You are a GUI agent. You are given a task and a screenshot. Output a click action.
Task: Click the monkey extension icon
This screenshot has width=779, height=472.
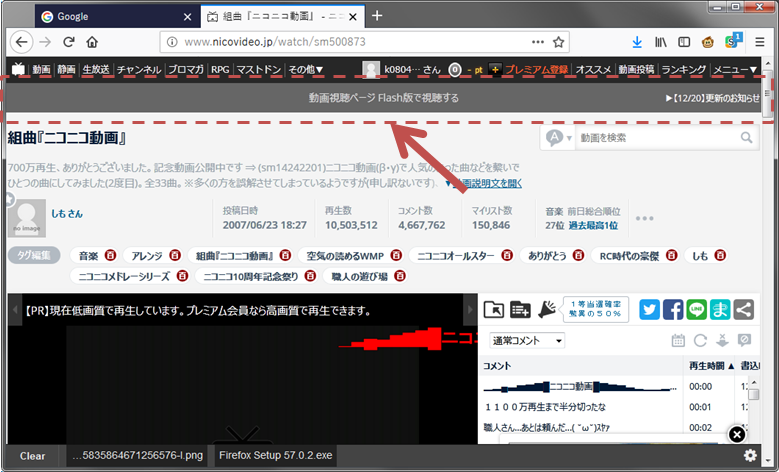click(x=707, y=42)
